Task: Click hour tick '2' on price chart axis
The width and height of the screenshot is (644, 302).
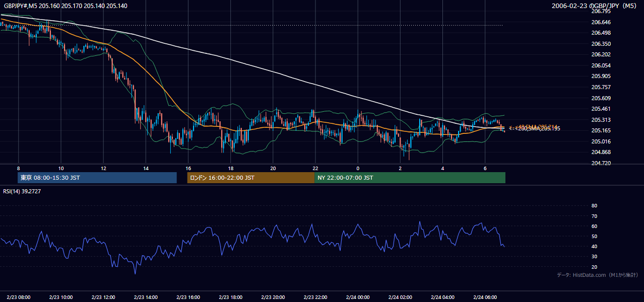Action: 400,168
